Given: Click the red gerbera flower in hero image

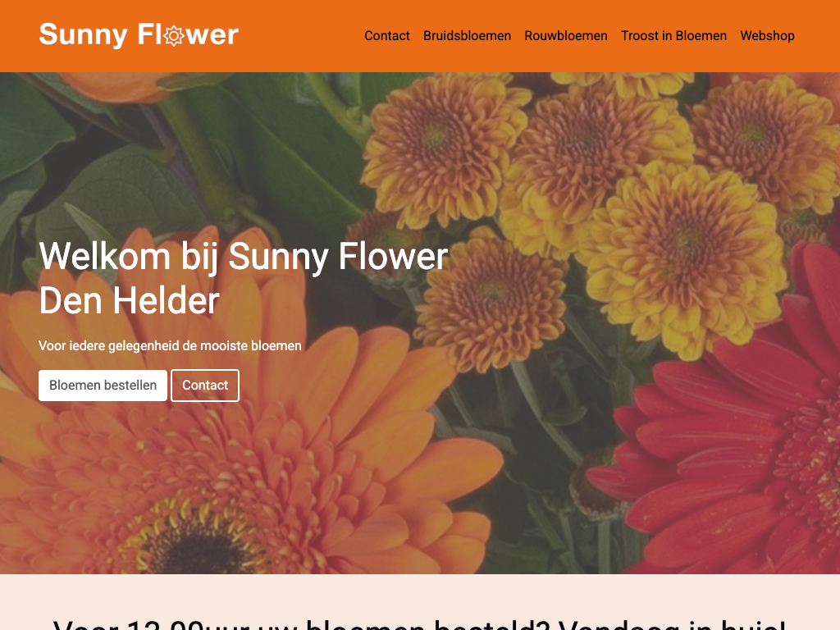Looking at the screenshot, I should (739, 428).
